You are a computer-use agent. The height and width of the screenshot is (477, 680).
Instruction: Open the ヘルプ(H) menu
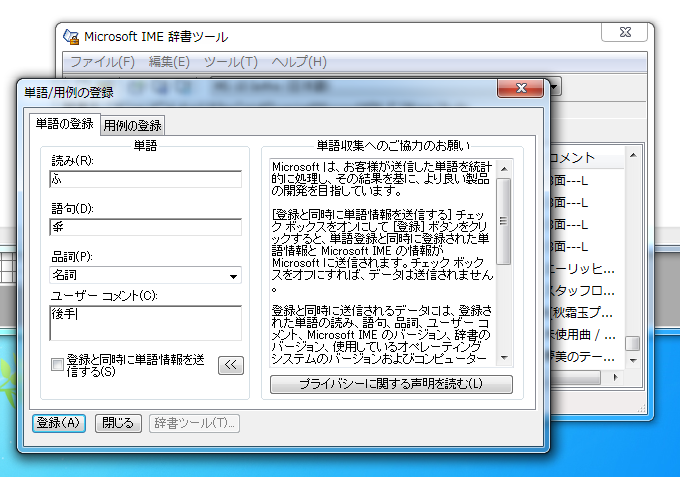pyautogui.click(x=299, y=62)
